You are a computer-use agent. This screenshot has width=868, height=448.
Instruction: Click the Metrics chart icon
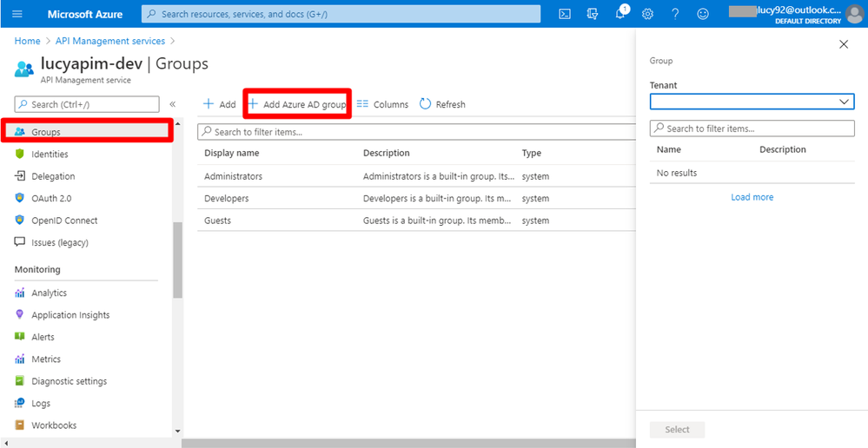[20, 359]
